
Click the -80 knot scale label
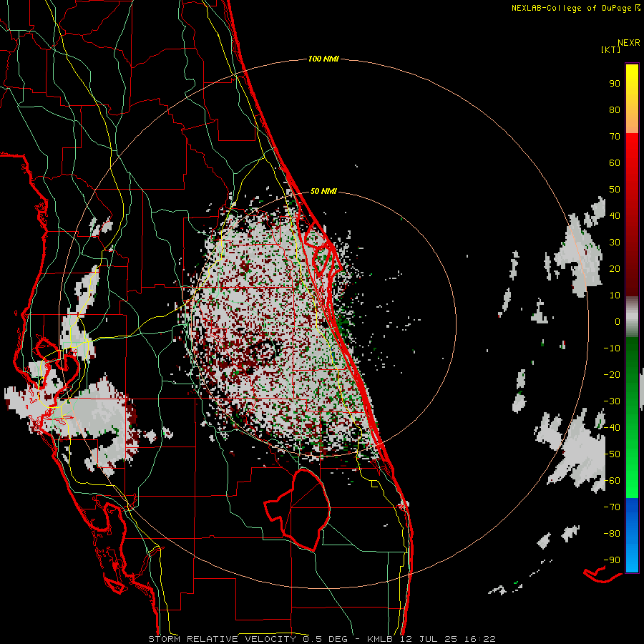tap(612, 534)
